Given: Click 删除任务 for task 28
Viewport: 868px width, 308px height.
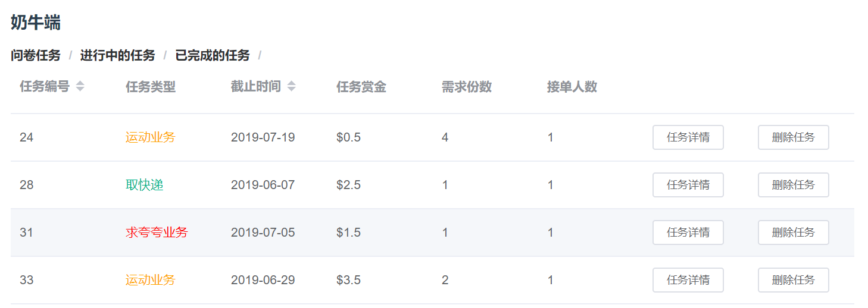Looking at the screenshot, I should (793, 185).
